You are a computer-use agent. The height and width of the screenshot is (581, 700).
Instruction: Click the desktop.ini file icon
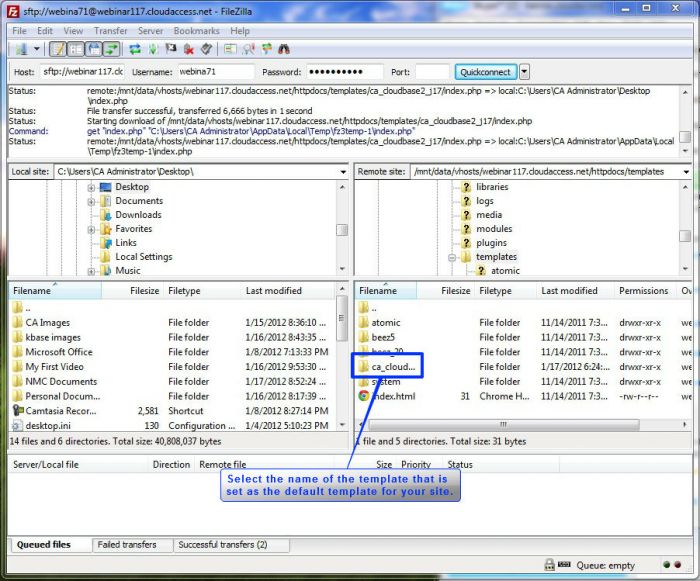[17, 426]
